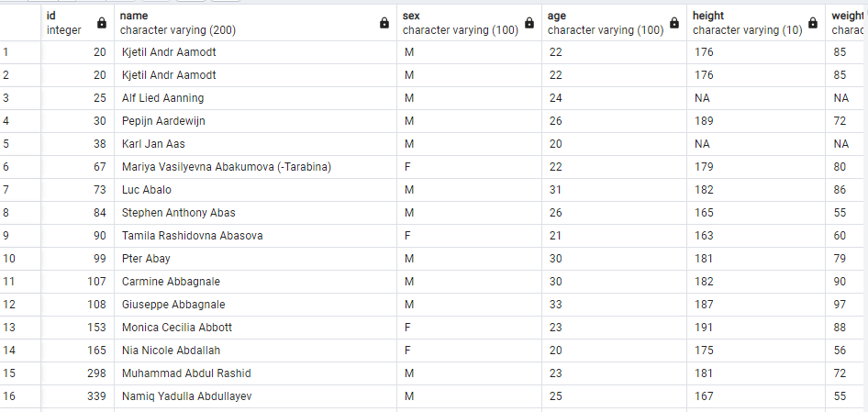Click the lock icon in height column
This screenshot has width=868, height=412.
[x=813, y=23]
